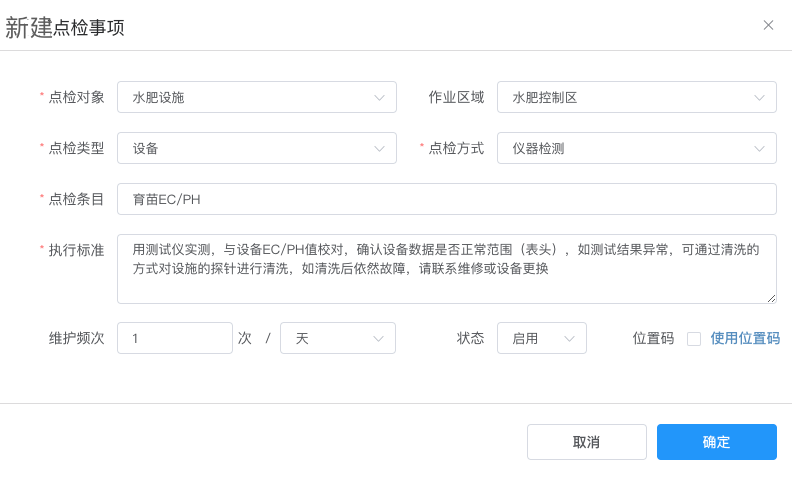Click the chevron arrow in 状态 field
The height and width of the screenshot is (478, 792).
pyautogui.click(x=569, y=339)
